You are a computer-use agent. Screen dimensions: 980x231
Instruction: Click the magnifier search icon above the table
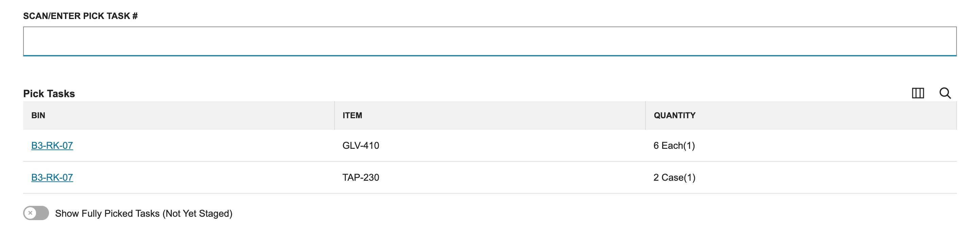945,93
